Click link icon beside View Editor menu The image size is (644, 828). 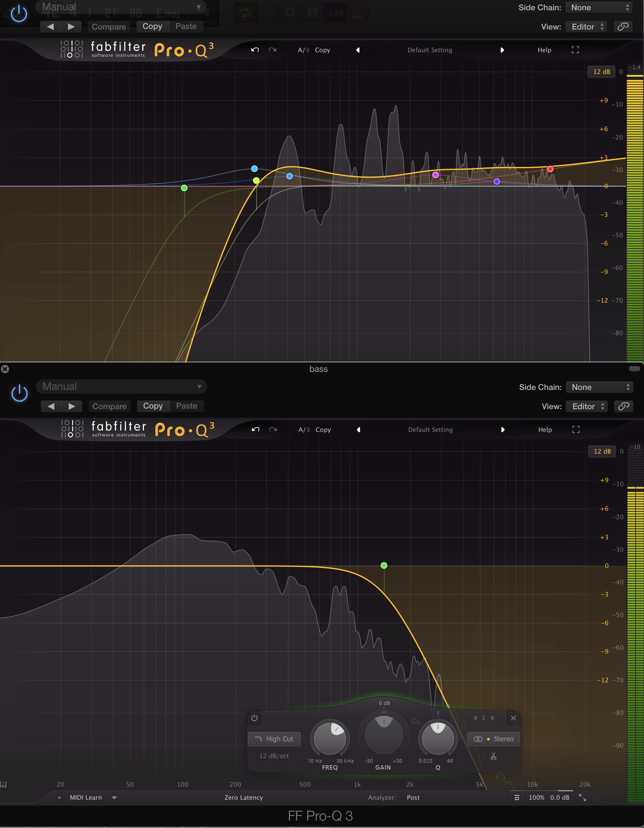coord(623,406)
